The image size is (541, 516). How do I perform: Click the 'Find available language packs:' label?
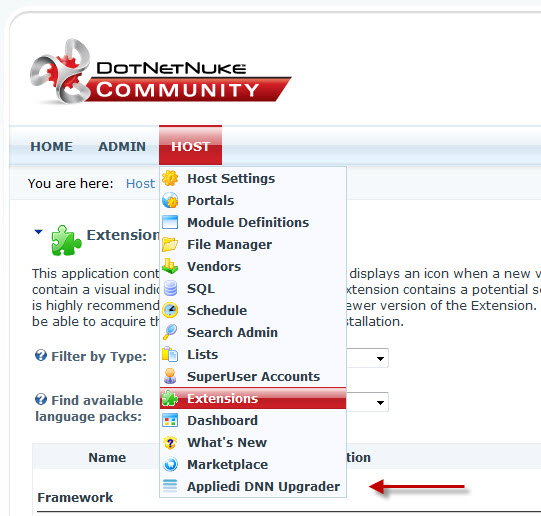(89, 408)
